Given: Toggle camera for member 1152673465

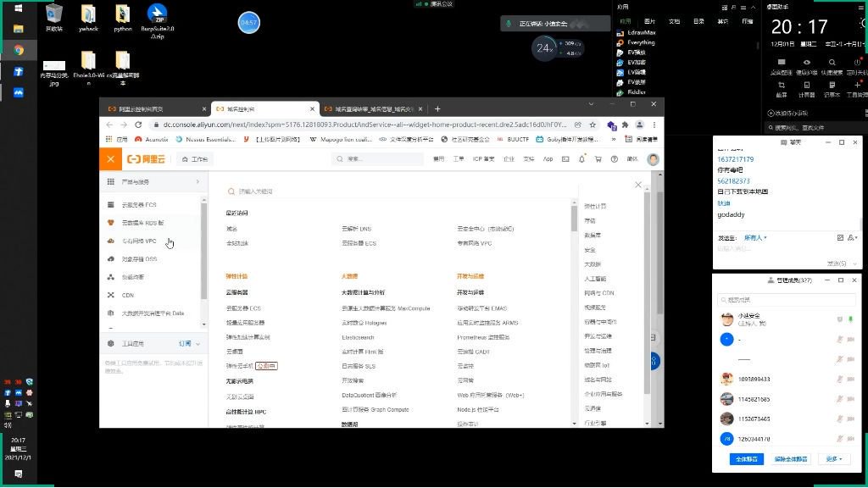Looking at the screenshot, I should [x=851, y=419].
